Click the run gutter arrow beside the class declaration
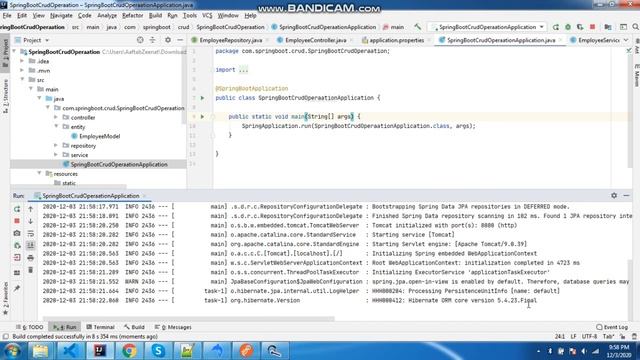640x360 pixels. tap(202, 98)
